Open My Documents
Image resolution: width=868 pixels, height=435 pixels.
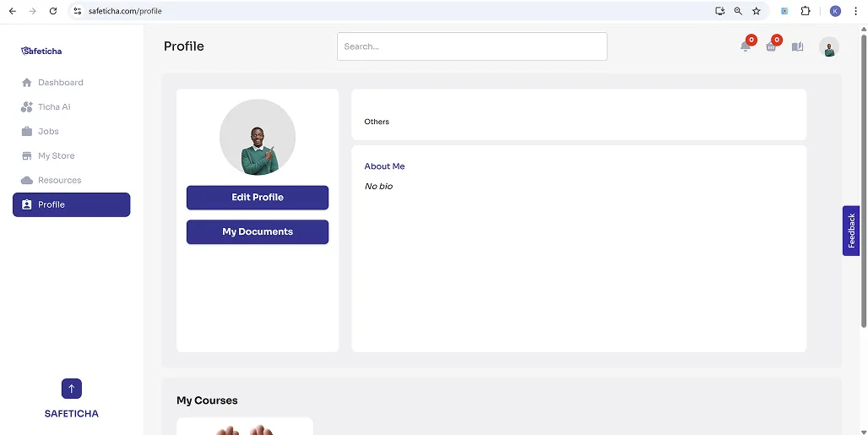[258, 232]
